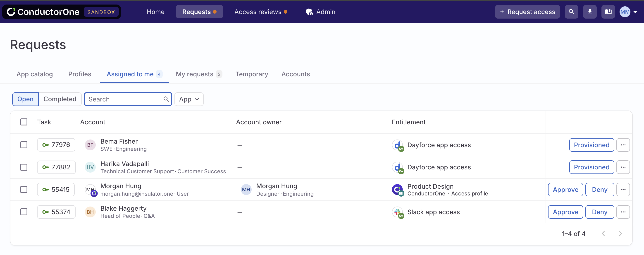Click the Slack app icon on Blake Haggerty's row
Image resolution: width=644 pixels, height=255 pixels.
(x=398, y=212)
